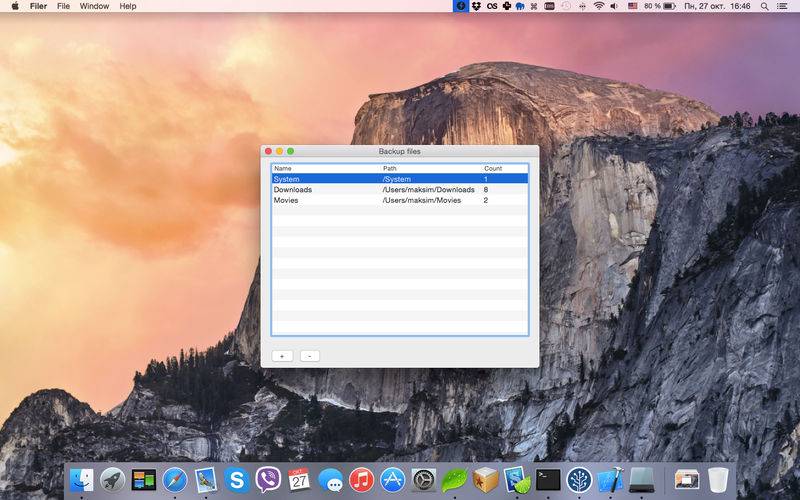Open Notification Center list icon
This screenshot has height=500, width=800.
(x=782, y=6)
